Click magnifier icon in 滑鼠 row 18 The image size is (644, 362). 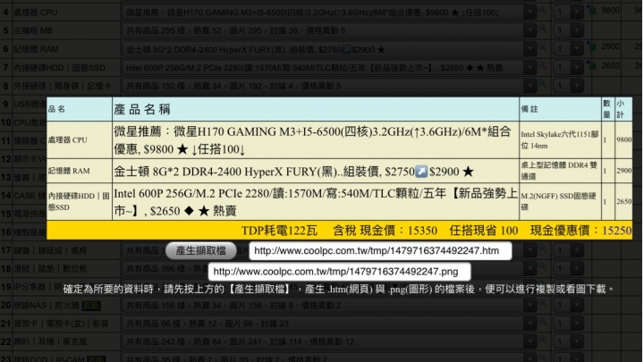(x=543, y=266)
